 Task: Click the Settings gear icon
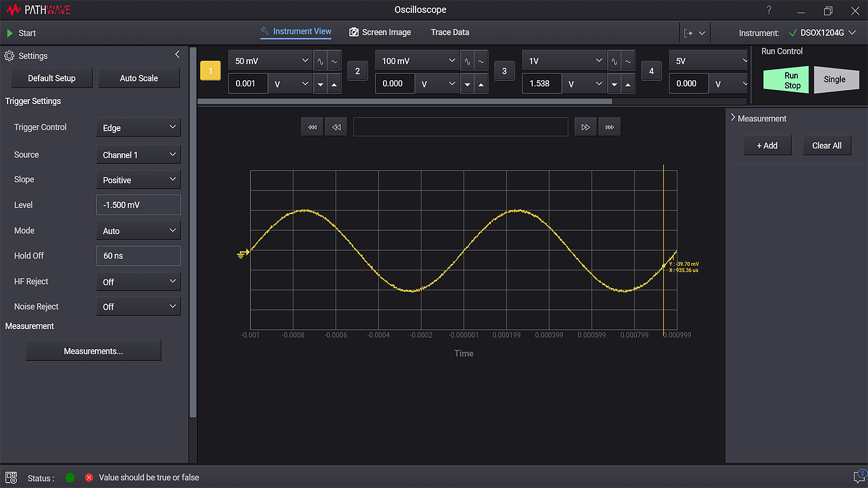click(x=9, y=56)
